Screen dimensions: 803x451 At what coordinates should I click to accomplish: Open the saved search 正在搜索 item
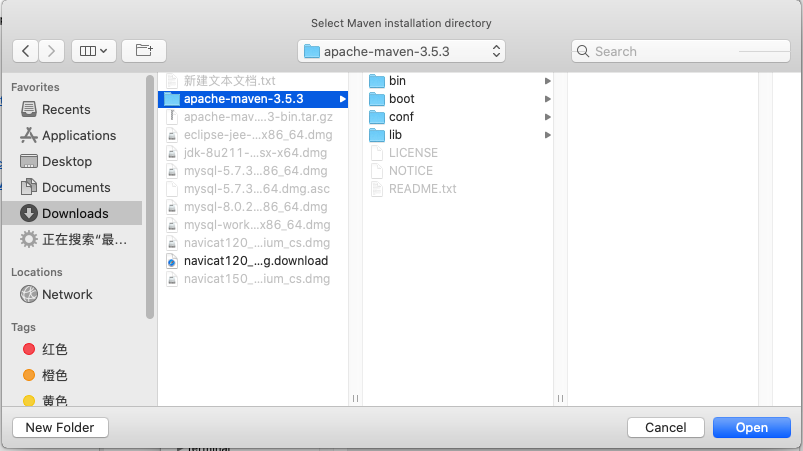point(73,239)
